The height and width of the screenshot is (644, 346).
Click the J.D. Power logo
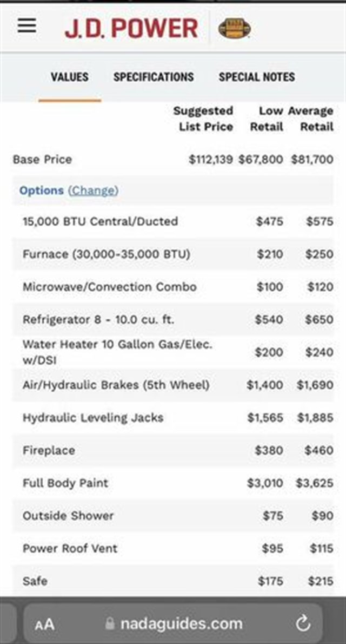(x=131, y=28)
